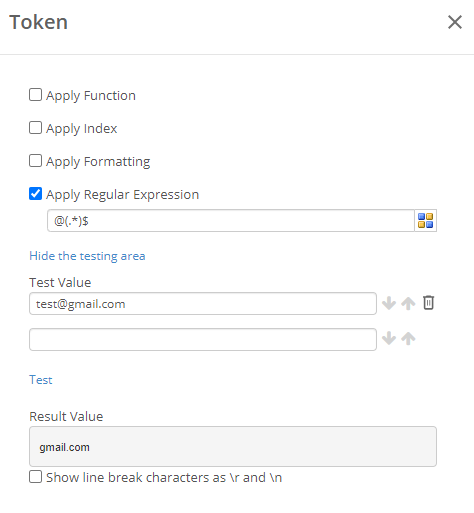This screenshot has width=474, height=513.
Task: Click Hide the testing area link
Action: pyautogui.click(x=87, y=256)
